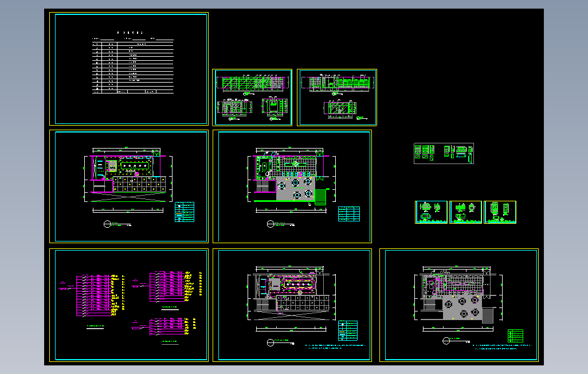Open the elevation sheet with three elevations
The width and height of the screenshot is (588, 374).
[252, 98]
